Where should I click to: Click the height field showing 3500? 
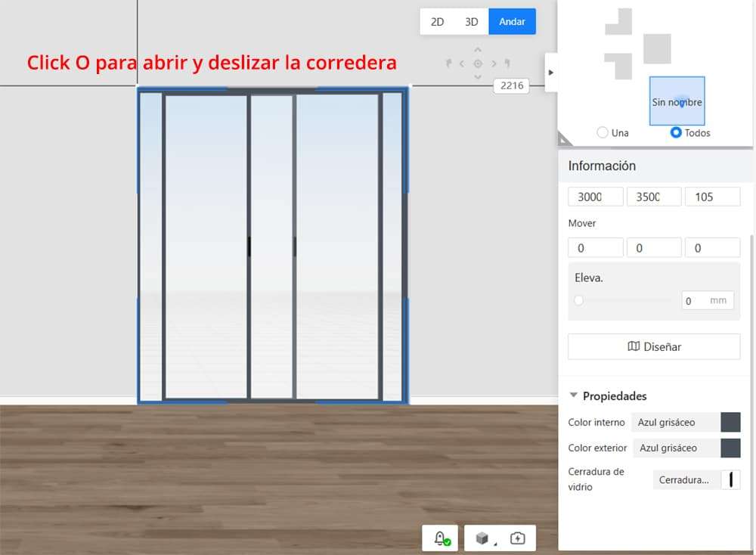pyautogui.click(x=654, y=197)
